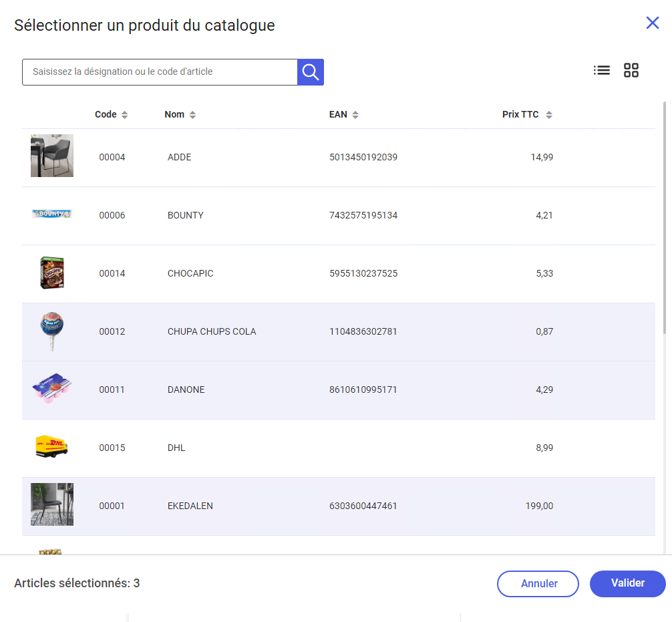The image size is (672, 622).
Task: Click price 4,29
Action: point(544,390)
